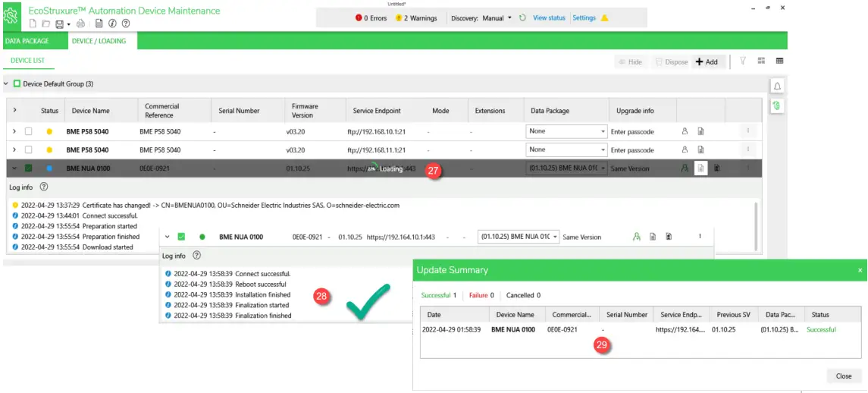This screenshot has width=868, height=393.
Task: Click the user icon in the 192.168.11.1 row
Action: point(685,149)
